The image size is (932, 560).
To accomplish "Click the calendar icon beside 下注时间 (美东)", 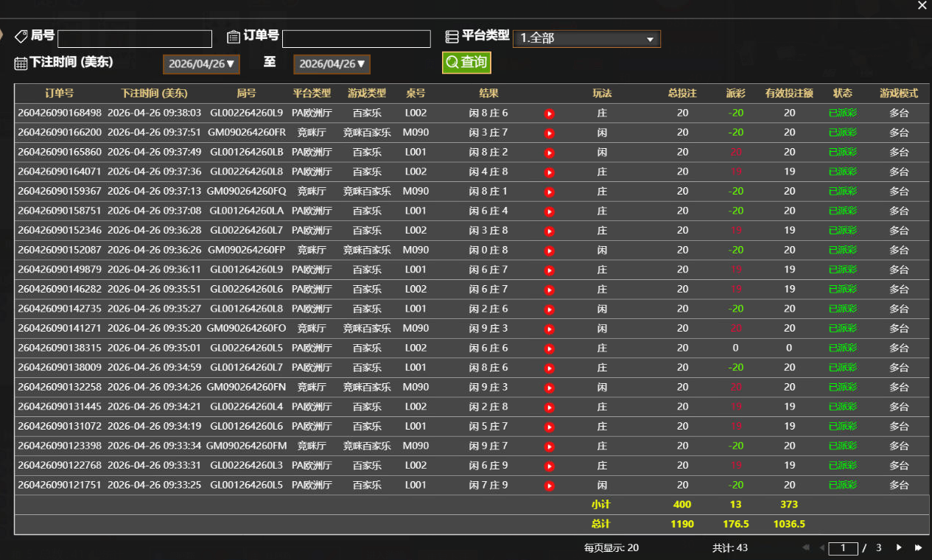I will pos(19,63).
